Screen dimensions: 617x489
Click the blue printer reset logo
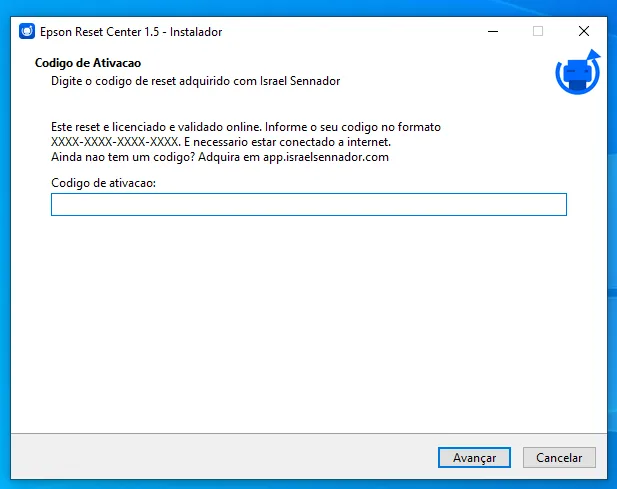pos(578,72)
